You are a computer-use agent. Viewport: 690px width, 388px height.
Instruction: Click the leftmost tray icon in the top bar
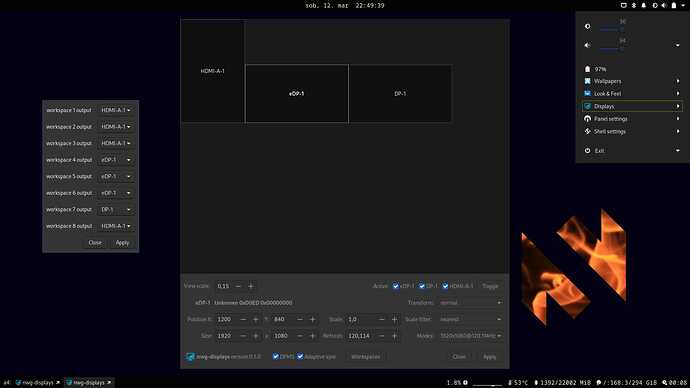(x=624, y=5)
